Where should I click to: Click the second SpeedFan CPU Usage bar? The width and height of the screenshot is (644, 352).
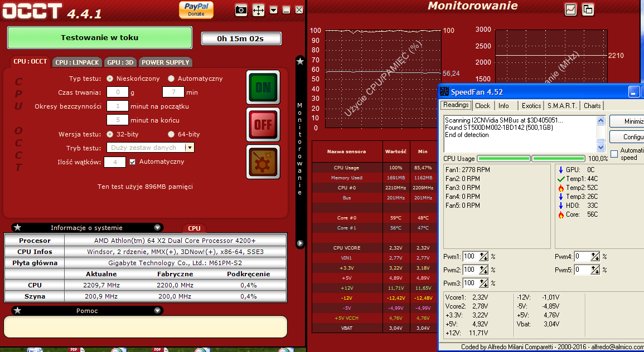pyautogui.click(x=559, y=158)
